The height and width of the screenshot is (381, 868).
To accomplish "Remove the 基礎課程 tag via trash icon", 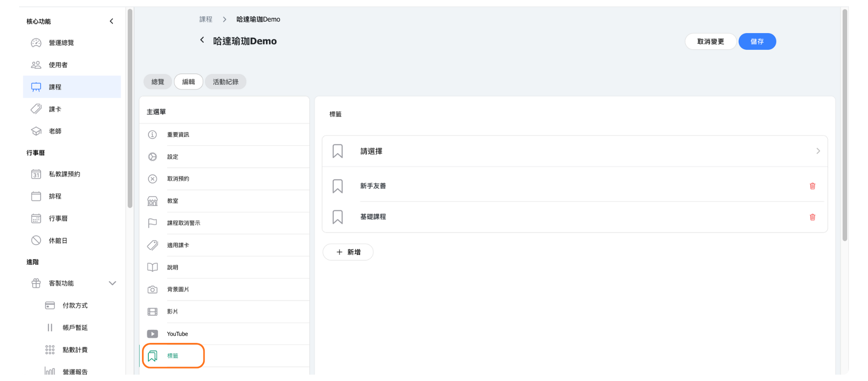I will [x=812, y=217].
